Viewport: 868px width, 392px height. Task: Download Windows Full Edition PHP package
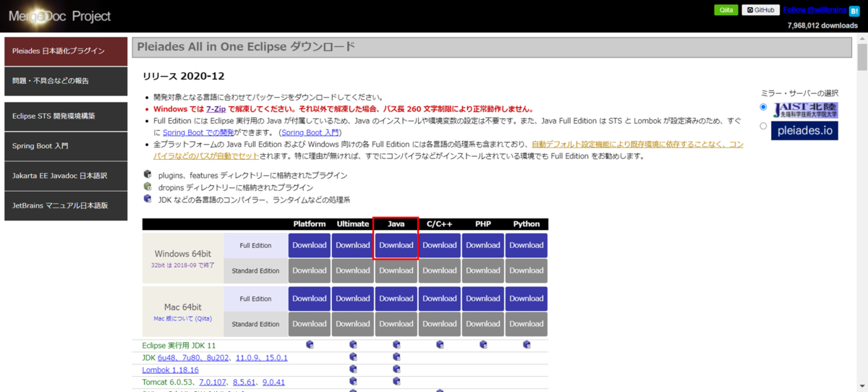click(483, 245)
